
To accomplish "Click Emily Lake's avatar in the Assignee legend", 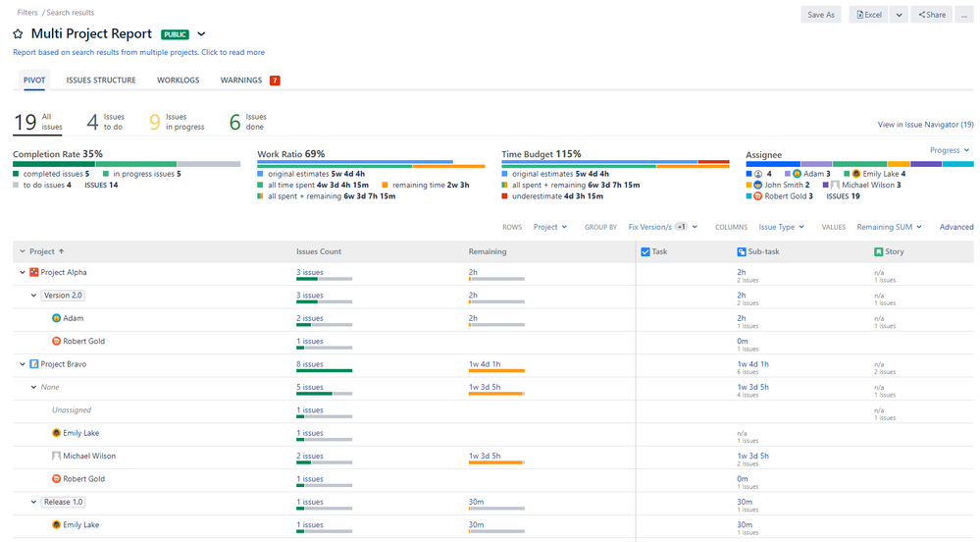I will tap(856, 174).
